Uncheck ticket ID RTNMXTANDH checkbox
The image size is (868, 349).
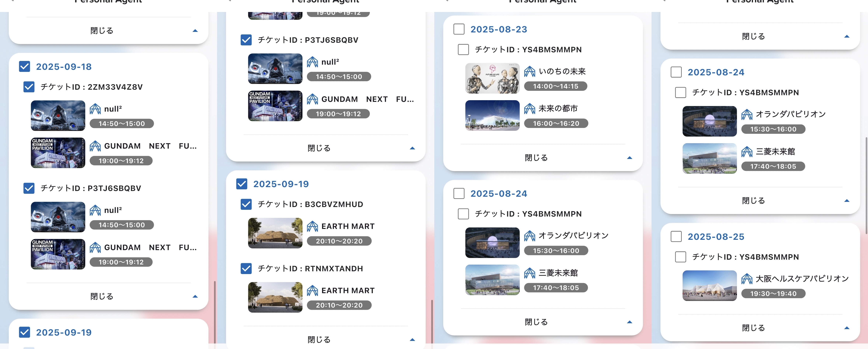[246, 269]
